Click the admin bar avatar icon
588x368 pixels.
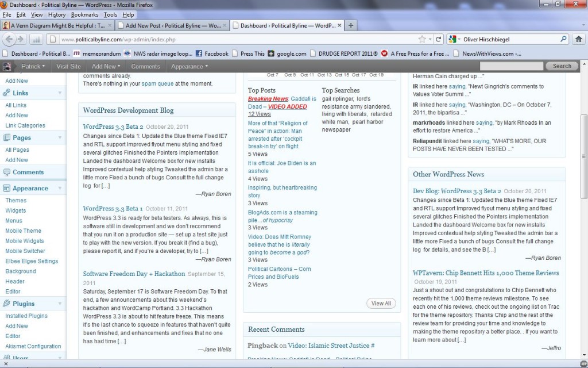(6, 67)
